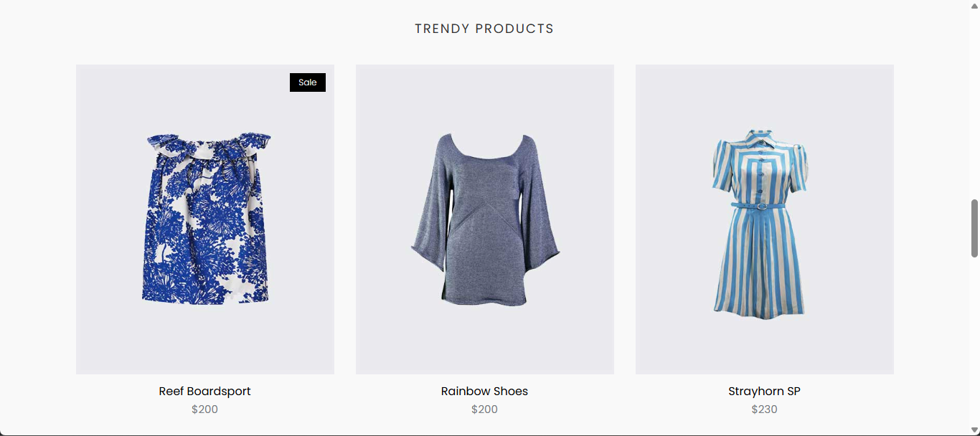
Task: Click the Sale badge on Reef Boardsport
Action: (x=308, y=82)
